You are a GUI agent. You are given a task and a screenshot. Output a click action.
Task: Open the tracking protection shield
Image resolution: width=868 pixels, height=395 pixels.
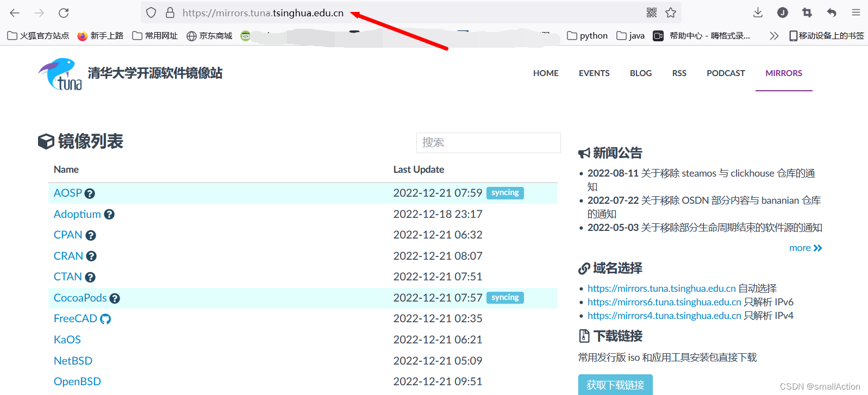pyautogui.click(x=151, y=12)
